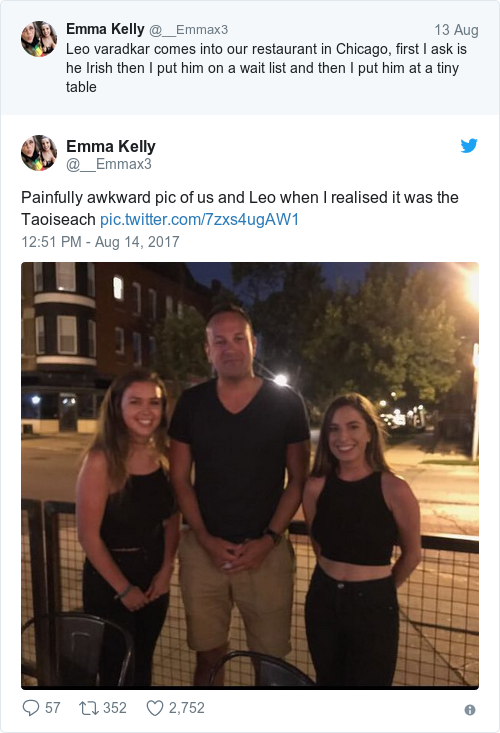
Task: Click the @__Emmax3 handle beside 13 Aug
Action: 189,30
